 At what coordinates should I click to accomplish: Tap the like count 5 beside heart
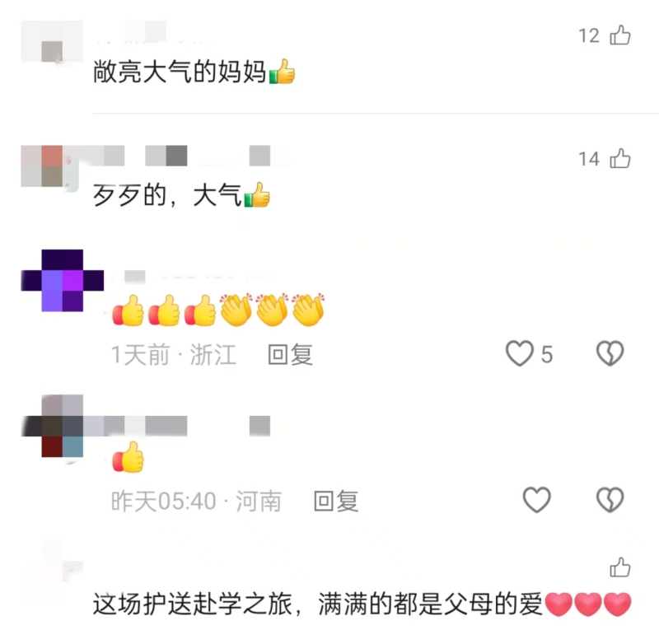coord(546,354)
